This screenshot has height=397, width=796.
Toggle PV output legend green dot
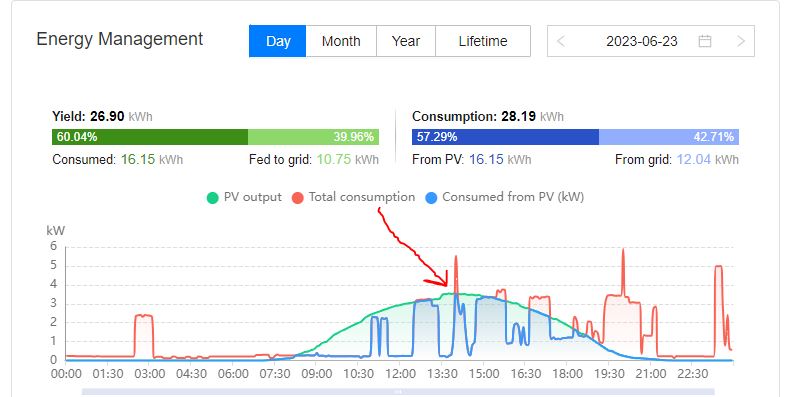point(212,197)
